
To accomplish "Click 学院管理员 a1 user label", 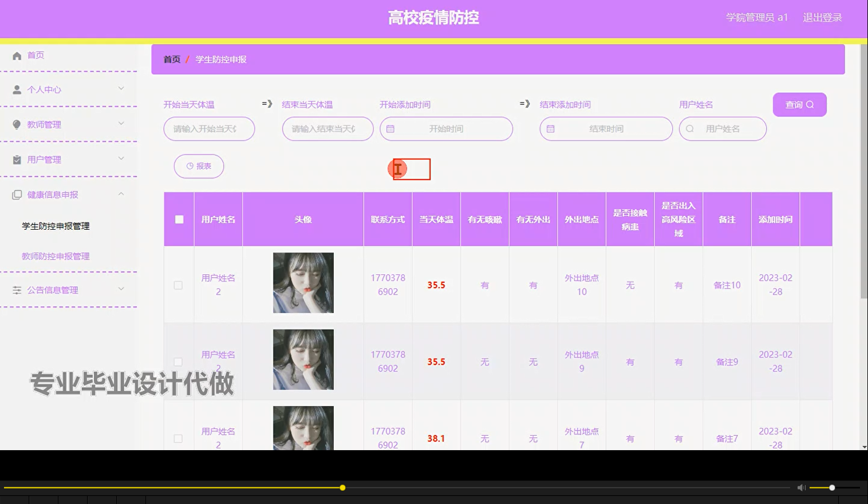I will pyautogui.click(x=757, y=18).
